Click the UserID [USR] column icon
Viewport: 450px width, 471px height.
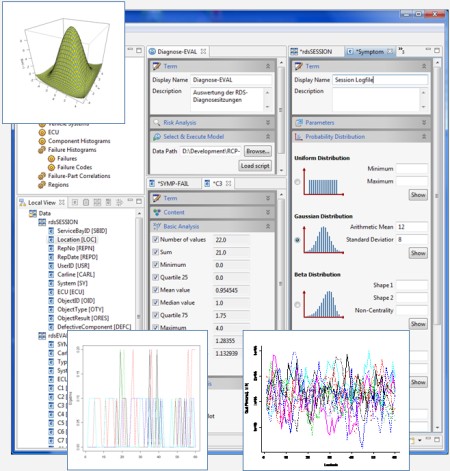click(51, 266)
